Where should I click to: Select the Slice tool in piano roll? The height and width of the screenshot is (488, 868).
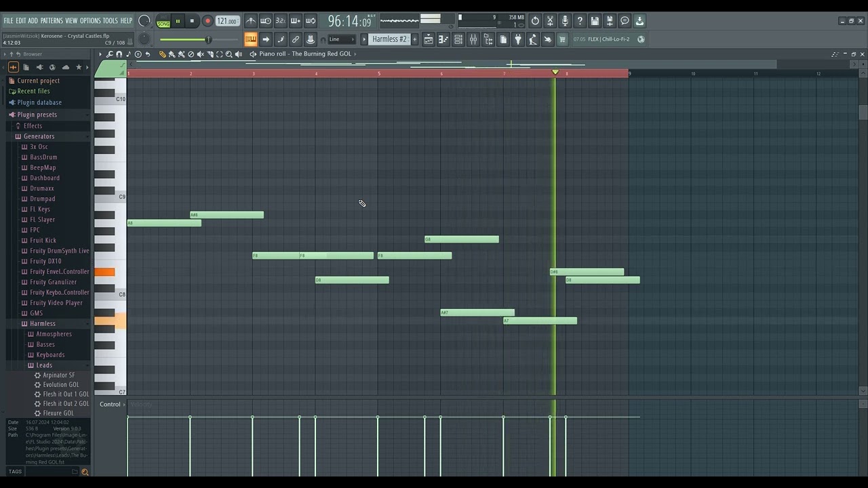(210, 54)
